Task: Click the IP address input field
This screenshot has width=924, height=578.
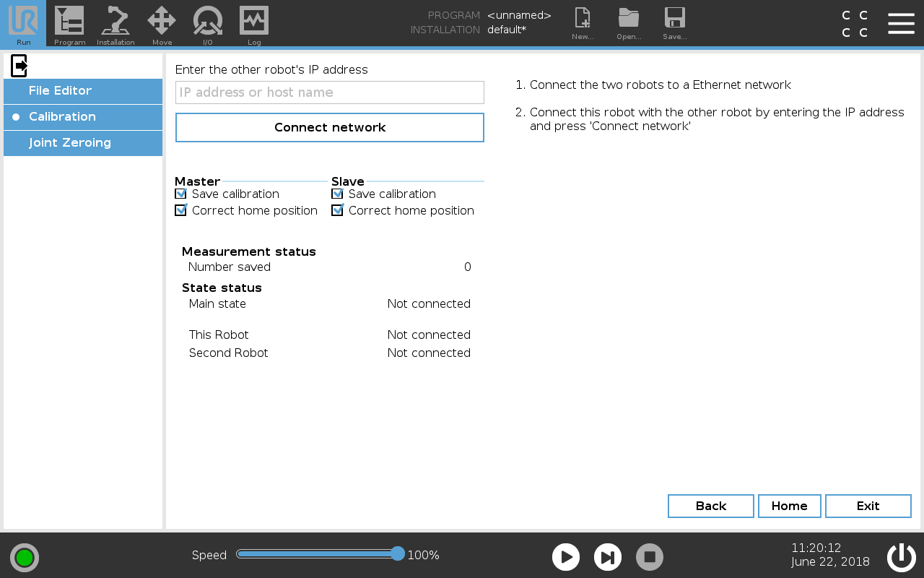Action: coord(329,92)
